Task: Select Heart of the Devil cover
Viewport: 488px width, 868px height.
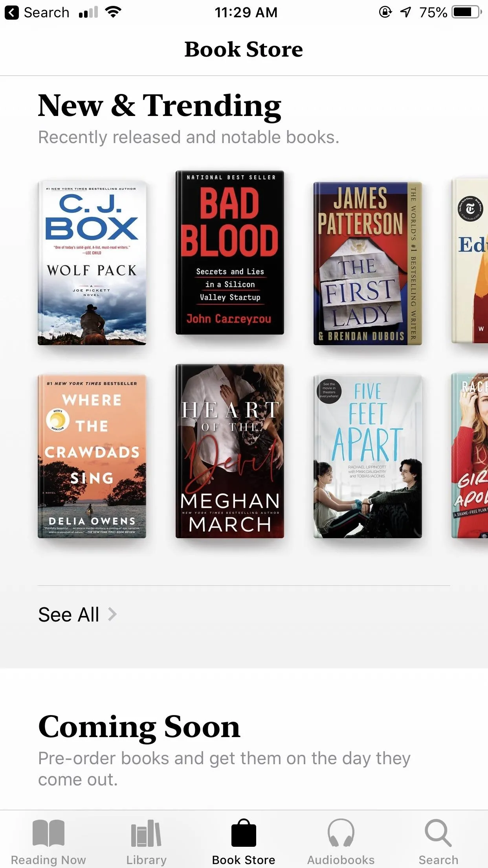Action: 230,451
